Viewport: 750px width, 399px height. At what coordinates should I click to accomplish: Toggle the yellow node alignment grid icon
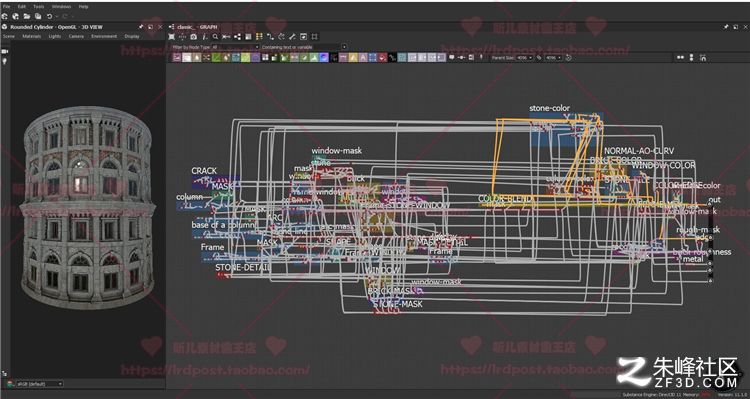259,37
